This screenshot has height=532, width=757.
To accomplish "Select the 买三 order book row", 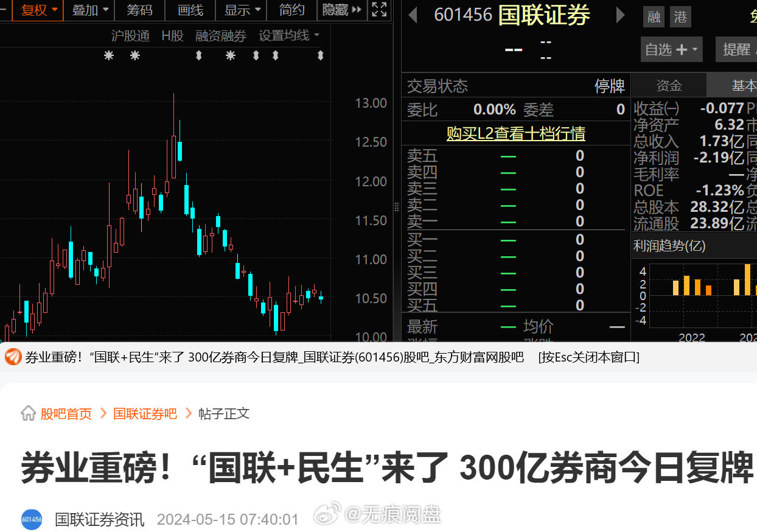I will pos(516,273).
